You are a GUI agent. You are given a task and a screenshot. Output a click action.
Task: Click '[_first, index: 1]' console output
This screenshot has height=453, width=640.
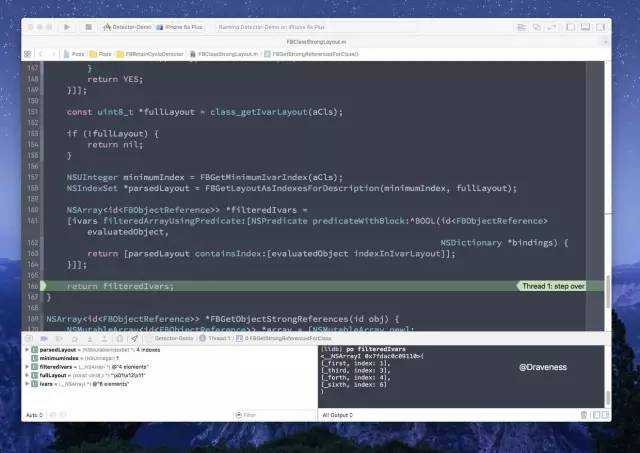tap(355, 364)
